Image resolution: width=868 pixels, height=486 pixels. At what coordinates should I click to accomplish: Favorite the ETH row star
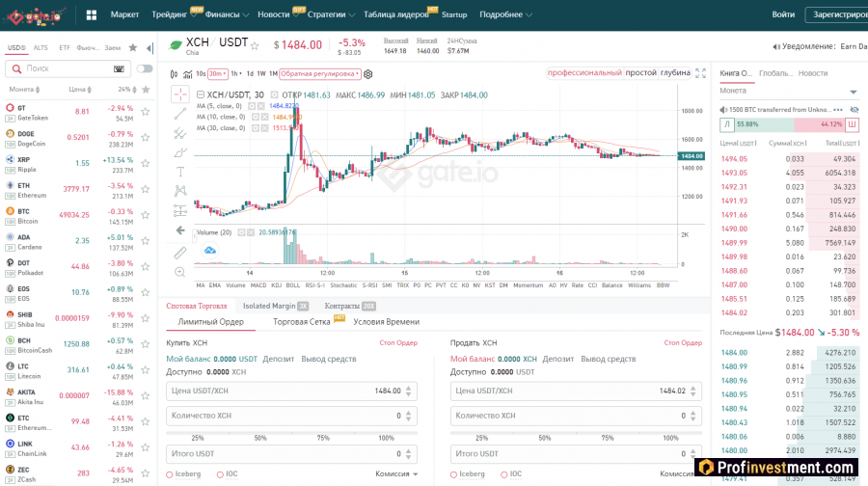coord(145,189)
